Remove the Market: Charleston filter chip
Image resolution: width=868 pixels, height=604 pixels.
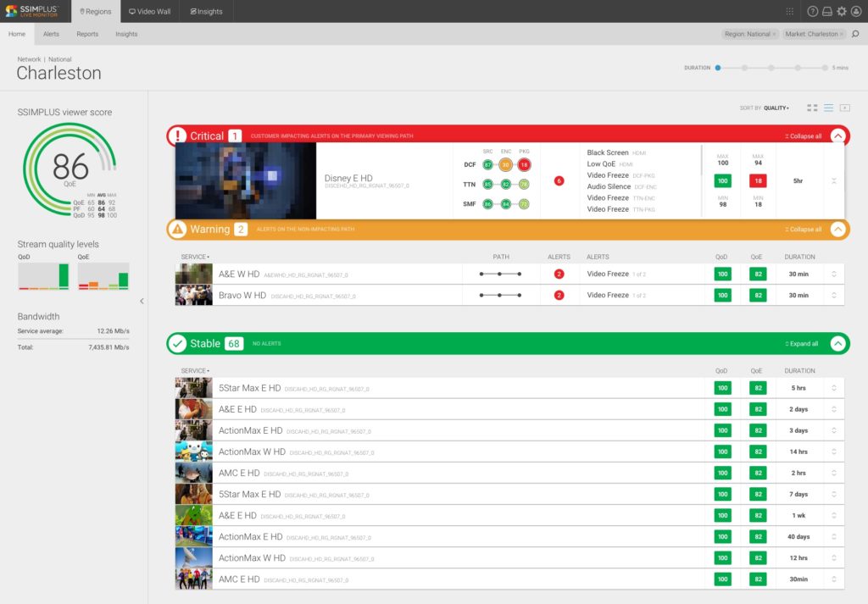pos(842,34)
